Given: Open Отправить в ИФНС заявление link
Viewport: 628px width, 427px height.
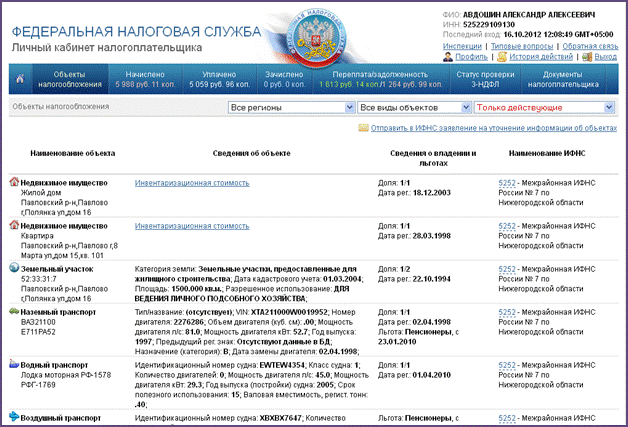Looking at the screenshot, I should click(x=493, y=128).
